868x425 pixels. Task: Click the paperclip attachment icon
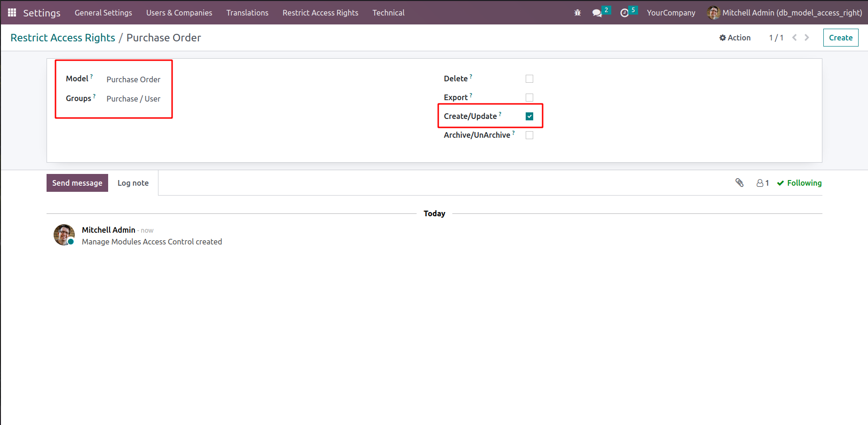click(x=739, y=183)
